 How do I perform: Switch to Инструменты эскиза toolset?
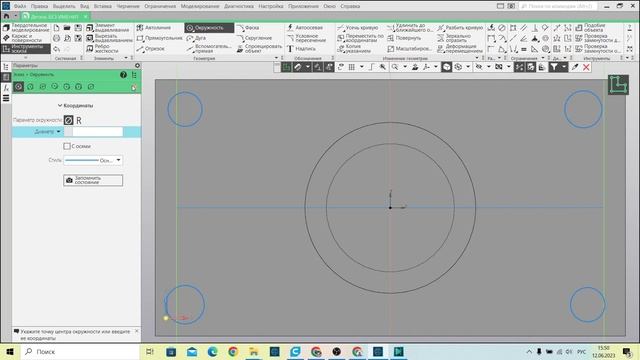(26, 49)
